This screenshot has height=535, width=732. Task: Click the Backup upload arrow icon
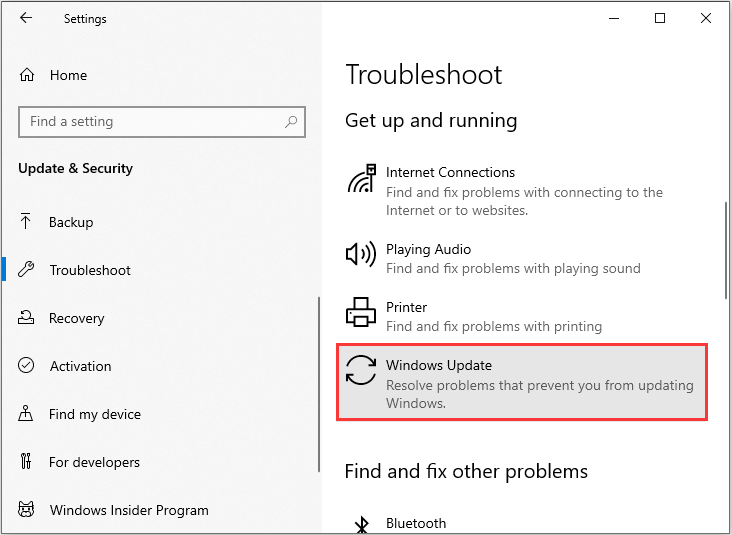tap(27, 222)
